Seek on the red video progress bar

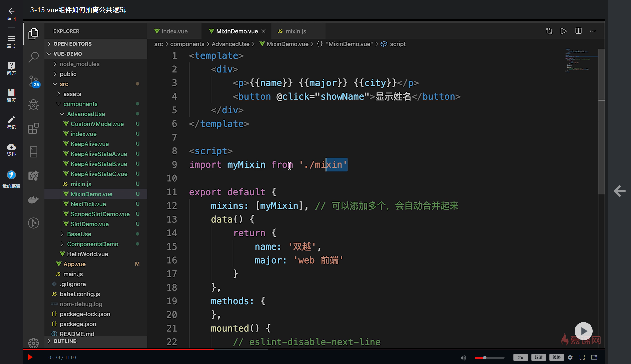coord(313,349)
